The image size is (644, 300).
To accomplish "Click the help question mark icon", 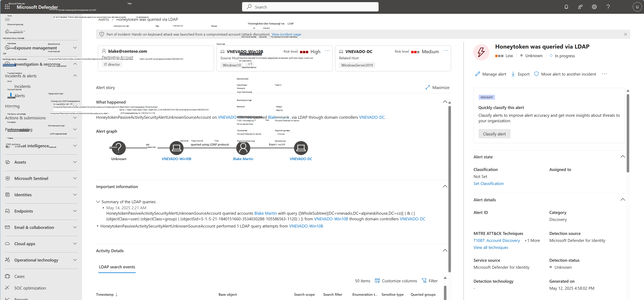I will pyautogui.click(x=608, y=7).
